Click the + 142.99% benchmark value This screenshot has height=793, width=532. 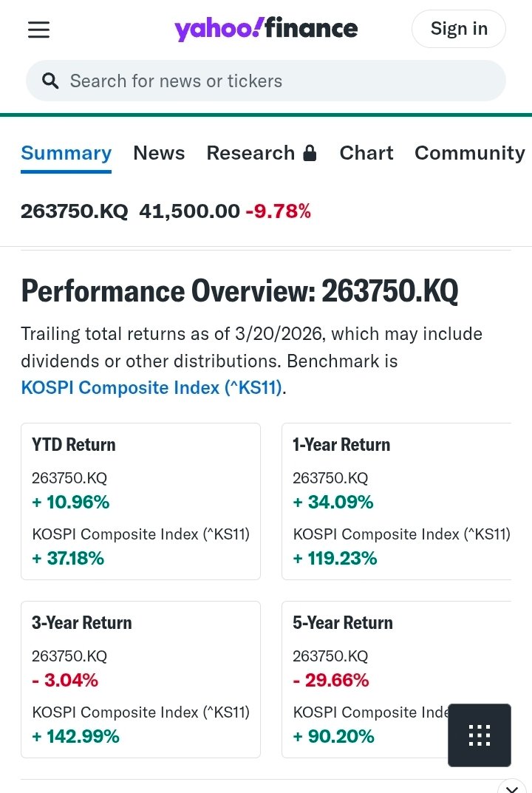(76, 736)
